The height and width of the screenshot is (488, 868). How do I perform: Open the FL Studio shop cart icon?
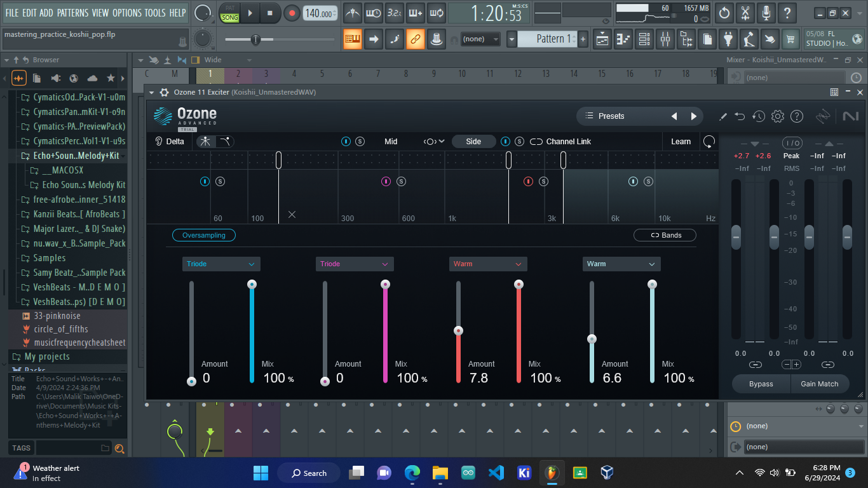(790, 39)
